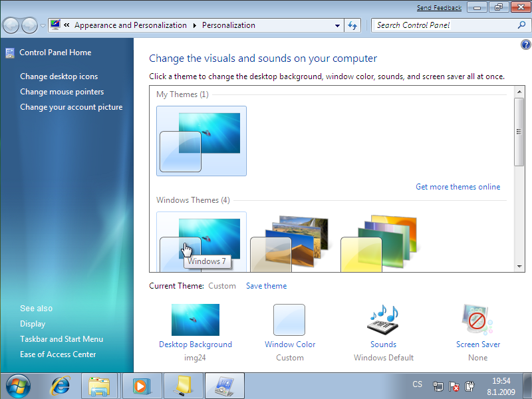Launch Internet Explorer from the taskbar
The image size is (532, 399).
click(x=61, y=386)
